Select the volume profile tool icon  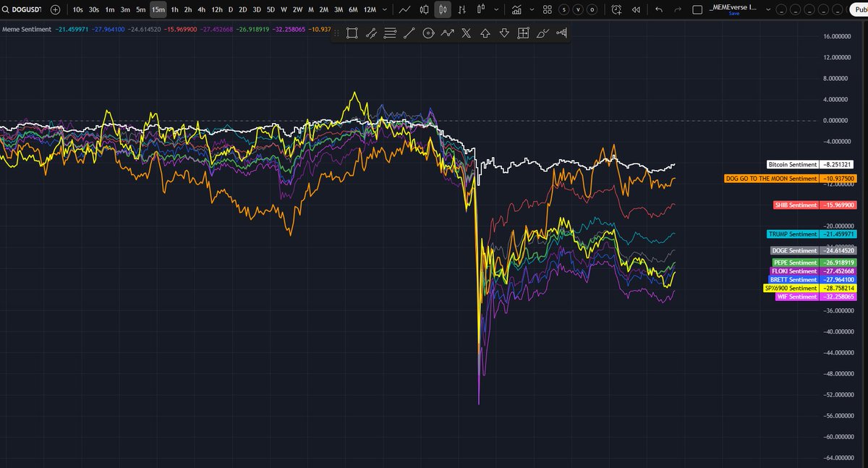pyautogui.click(x=561, y=33)
